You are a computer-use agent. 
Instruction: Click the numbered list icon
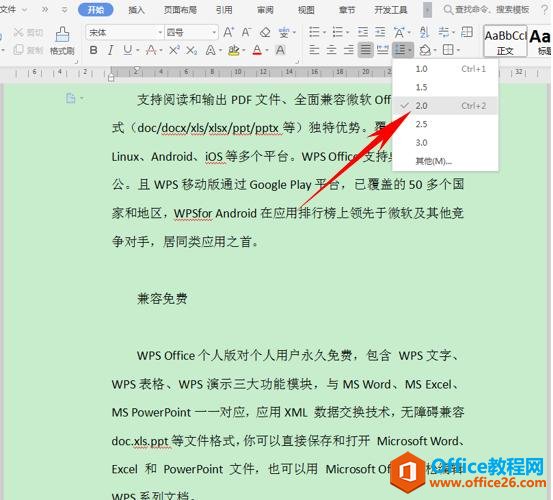pyautogui.click(x=338, y=32)
